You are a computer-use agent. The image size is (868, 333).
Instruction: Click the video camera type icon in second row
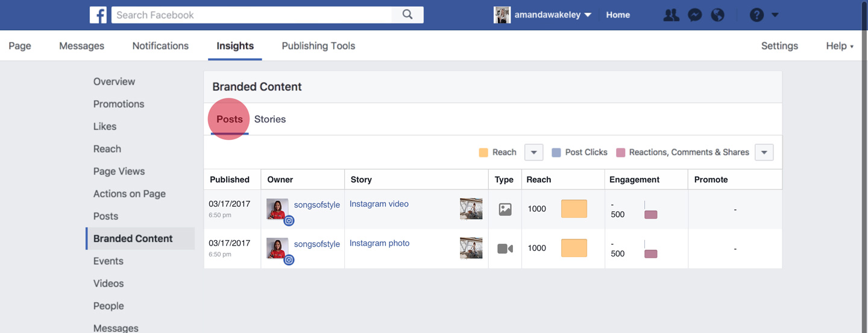pyautogui.click(x=505, y=249)
